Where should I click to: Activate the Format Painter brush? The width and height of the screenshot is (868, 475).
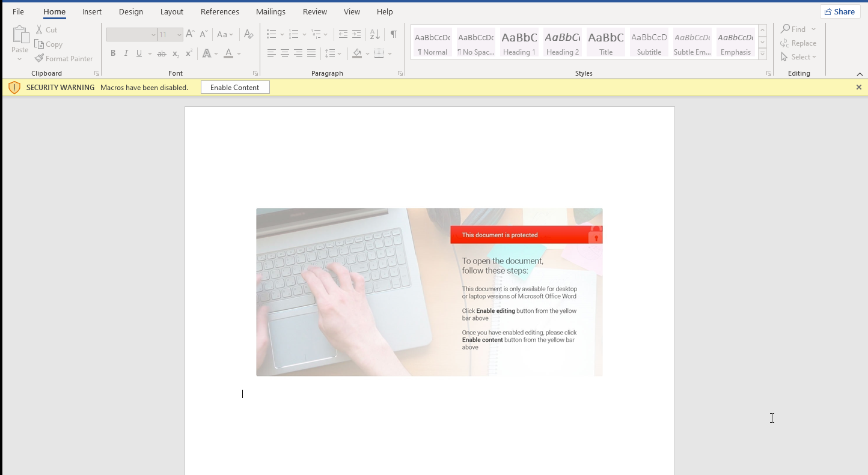[x=39, y=58]
